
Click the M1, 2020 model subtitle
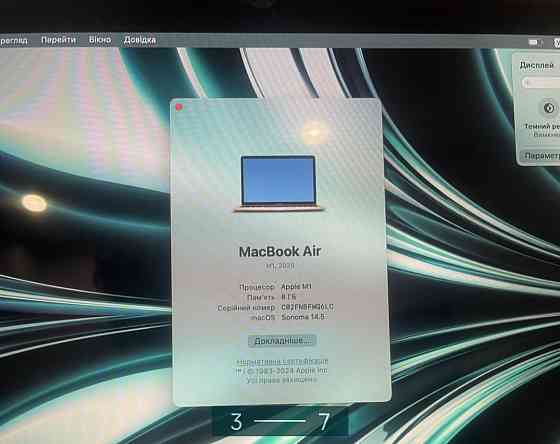[280, 266]
